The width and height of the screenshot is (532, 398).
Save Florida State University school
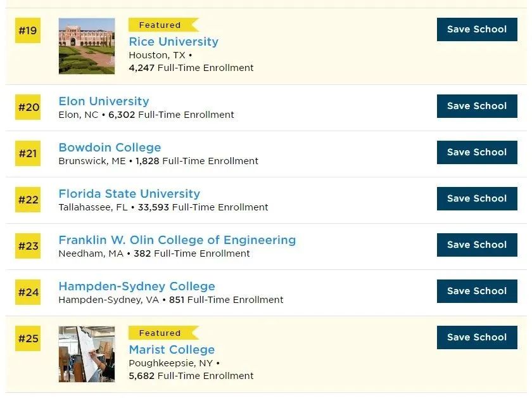coord(477,198)
